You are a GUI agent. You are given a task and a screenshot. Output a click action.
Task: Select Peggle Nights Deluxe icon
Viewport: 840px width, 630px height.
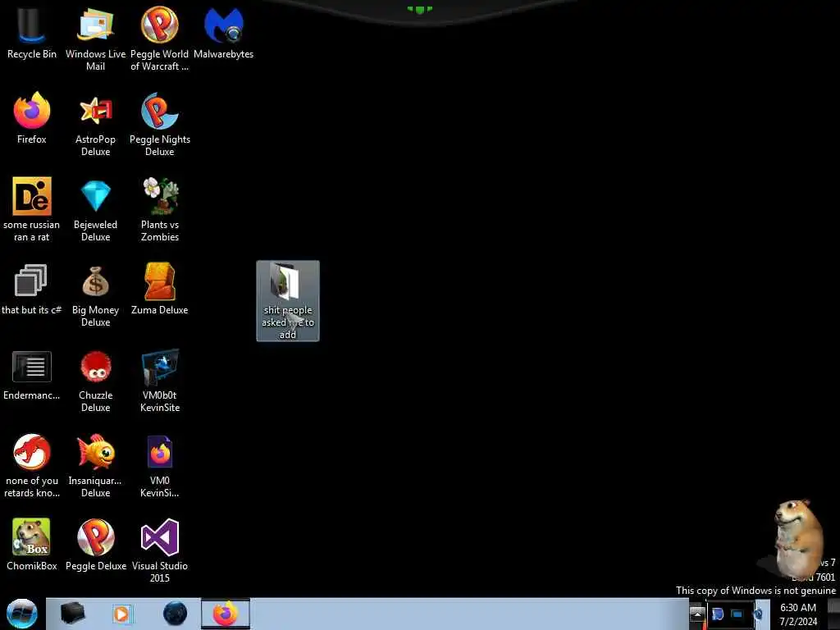(x=160, y=125)
